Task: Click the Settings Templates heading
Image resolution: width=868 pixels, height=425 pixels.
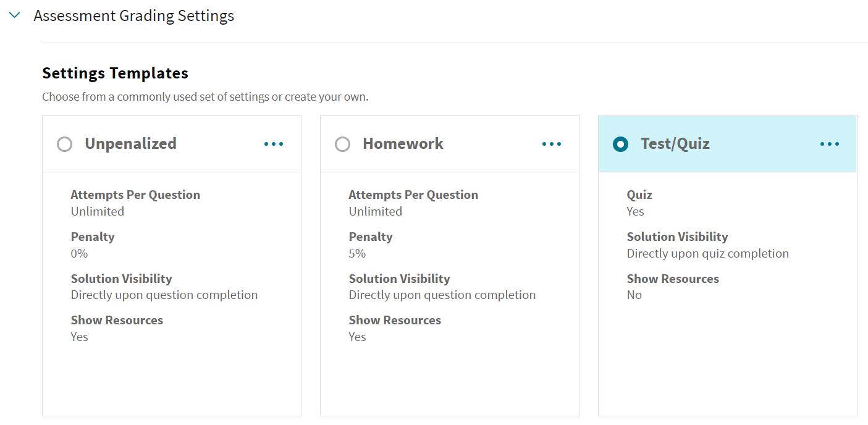Action: coord(114,72)
